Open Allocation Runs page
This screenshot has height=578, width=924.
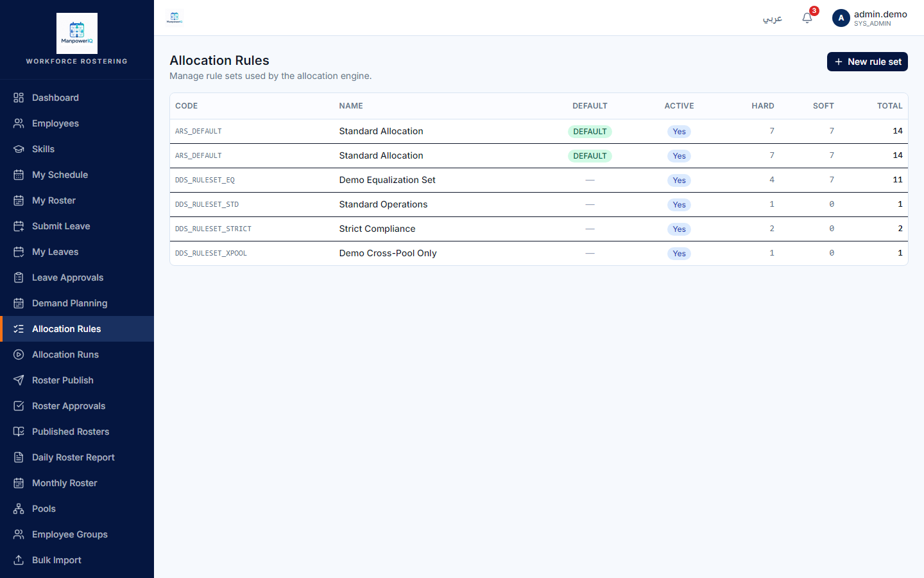click(77, 355)
